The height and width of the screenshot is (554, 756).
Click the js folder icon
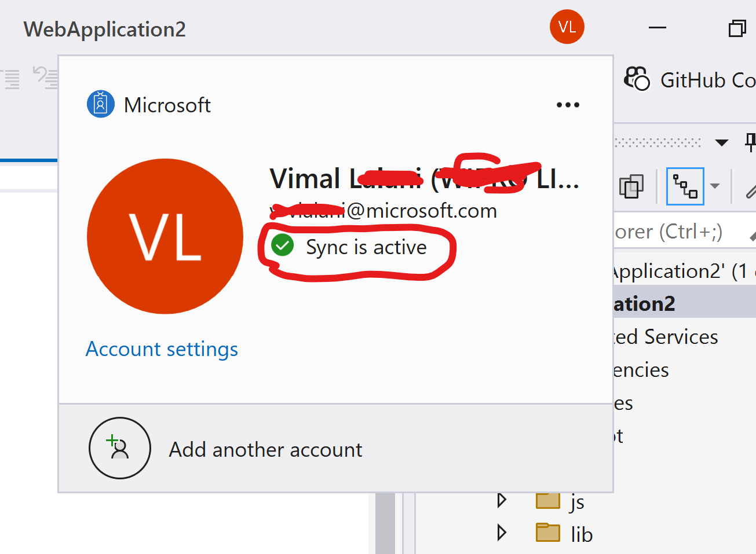point(548,500)
